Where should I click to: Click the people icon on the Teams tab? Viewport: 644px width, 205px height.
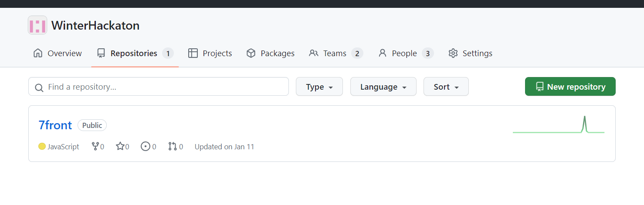tap(314, 53)
